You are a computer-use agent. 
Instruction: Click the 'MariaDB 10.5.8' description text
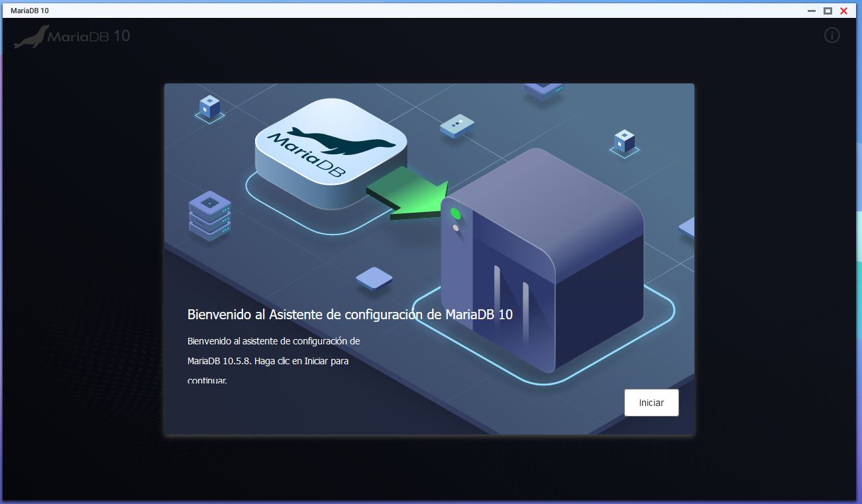[x=268, y=361]
